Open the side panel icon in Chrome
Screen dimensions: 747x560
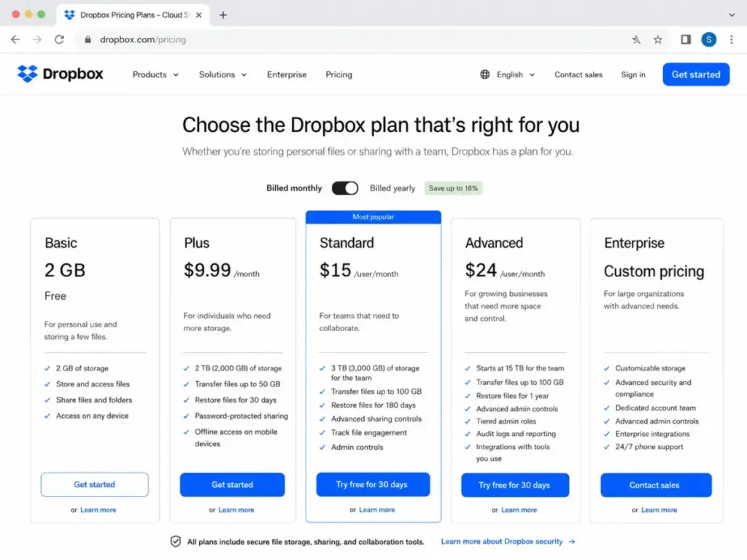tap(686, 39)
